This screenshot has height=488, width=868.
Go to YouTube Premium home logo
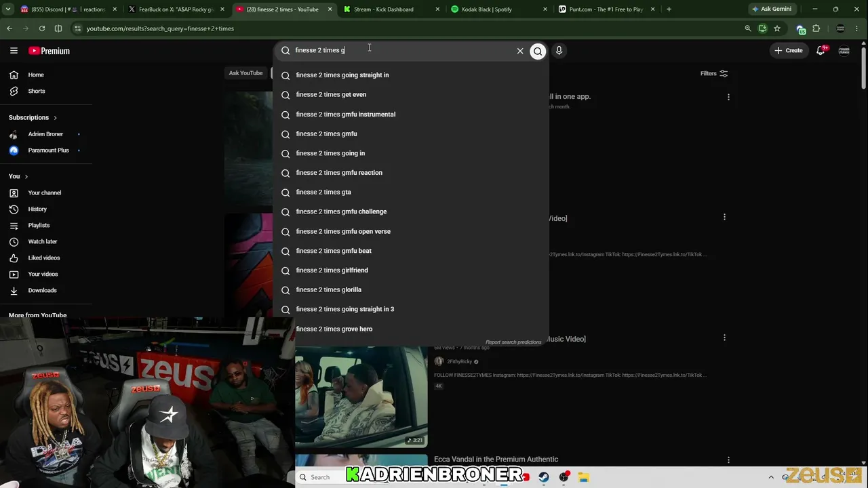(49, 51)
